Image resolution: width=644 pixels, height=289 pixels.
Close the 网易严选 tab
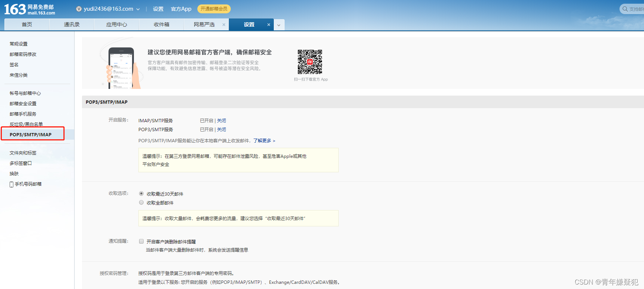pos(224,25)
